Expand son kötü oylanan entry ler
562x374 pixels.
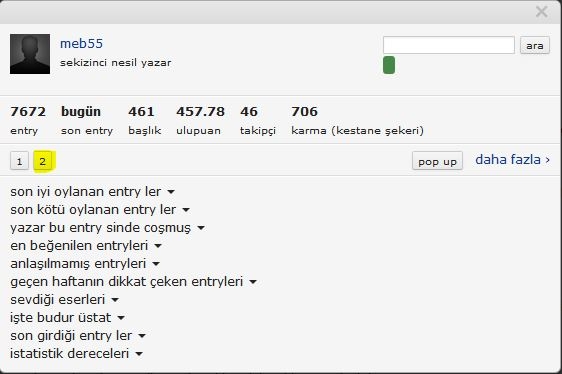coord(100,209)
